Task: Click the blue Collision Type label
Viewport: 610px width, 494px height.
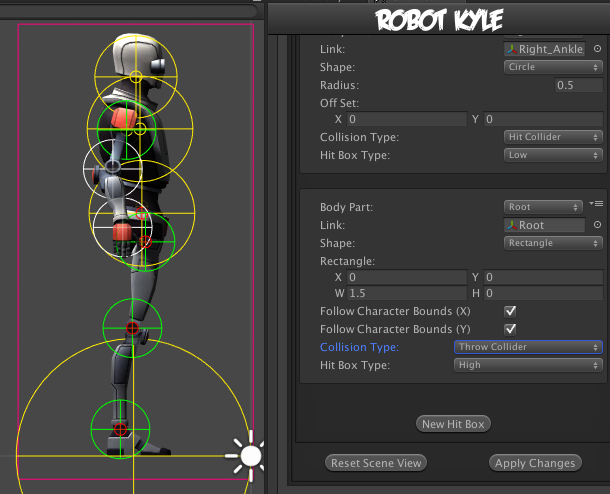Action: [x=359, y=347]
